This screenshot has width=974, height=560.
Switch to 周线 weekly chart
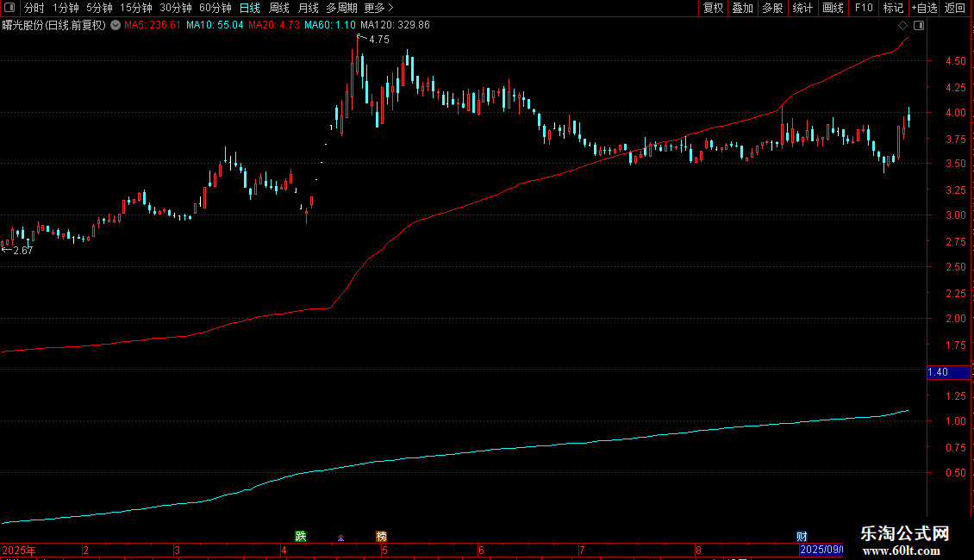pyautogui.click(x=279, y=8)
